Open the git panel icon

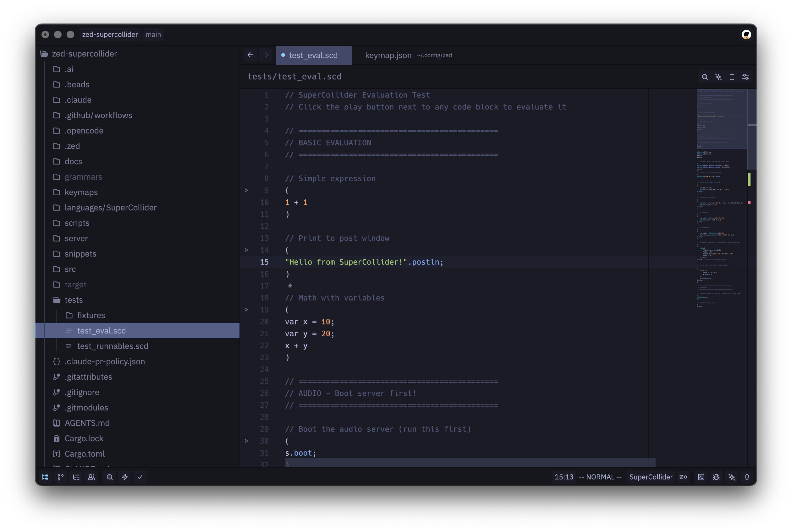[x=60, y=477]
